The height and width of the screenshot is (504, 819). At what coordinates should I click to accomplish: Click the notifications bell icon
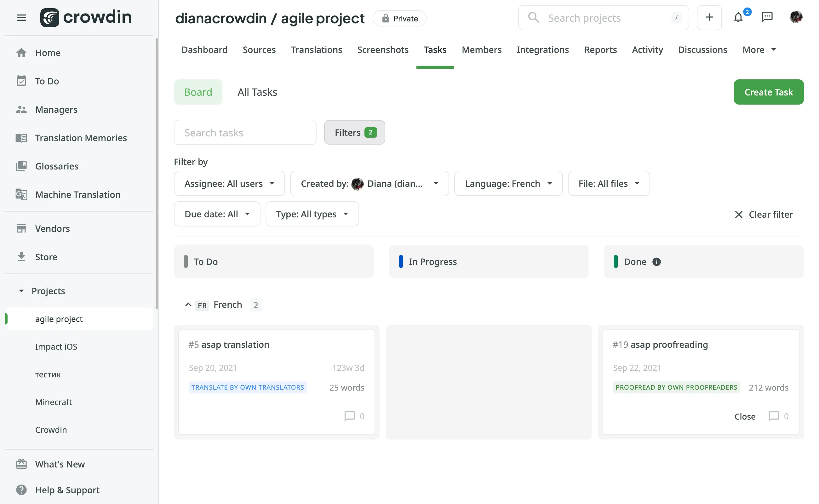(738, 17)
